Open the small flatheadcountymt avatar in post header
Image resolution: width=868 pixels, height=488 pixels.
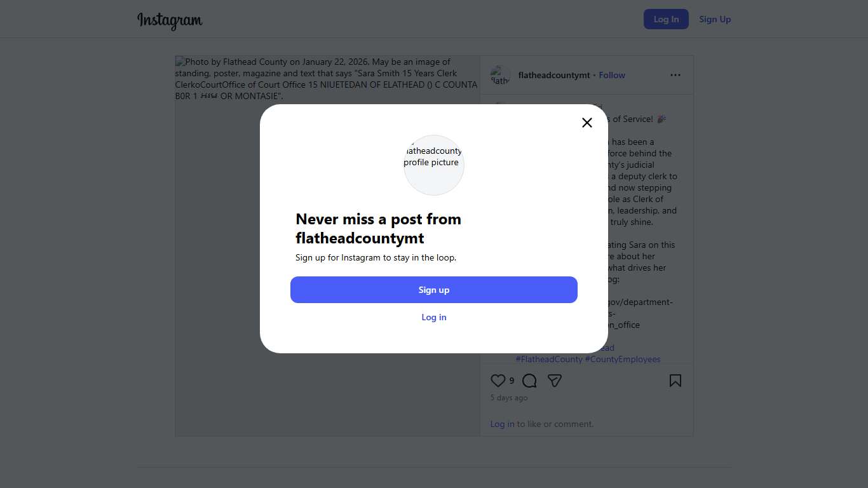tap(501, 75)
